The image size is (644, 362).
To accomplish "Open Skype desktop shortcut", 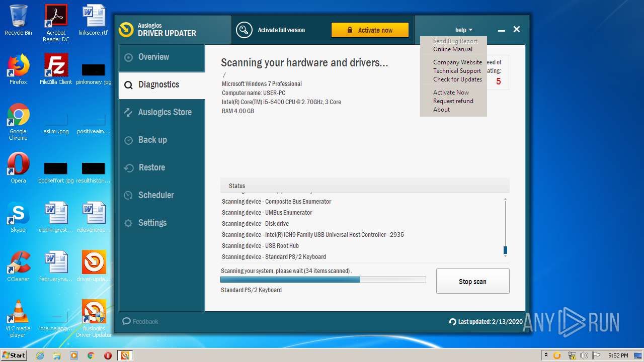I will click(x=18, y=217).
